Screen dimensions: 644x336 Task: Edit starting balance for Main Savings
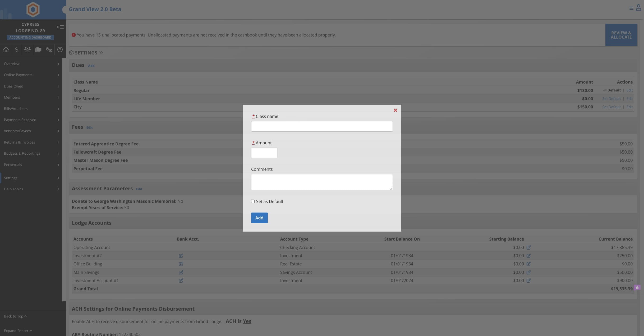click(x=528, y=272)
